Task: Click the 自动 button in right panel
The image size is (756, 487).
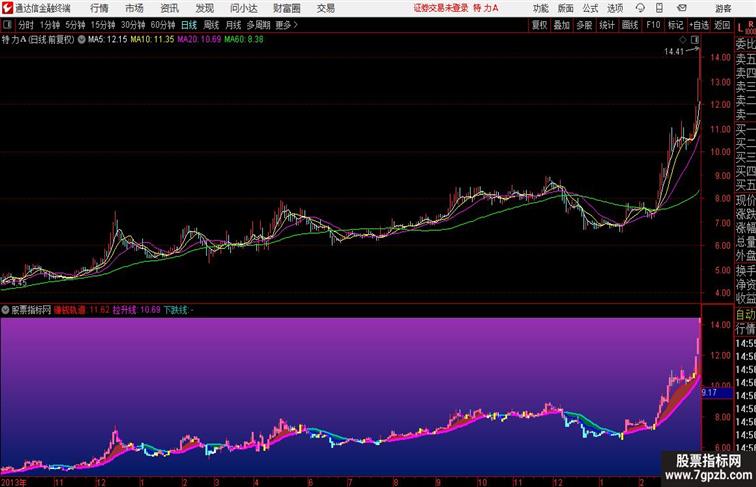Action: click(745, 315)
